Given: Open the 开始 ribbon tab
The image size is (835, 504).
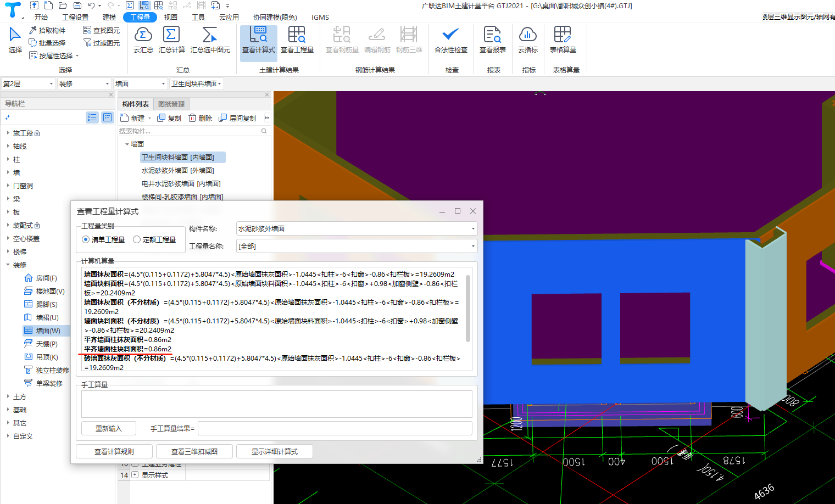Looking at the screenshot, I should pos(41,17).
